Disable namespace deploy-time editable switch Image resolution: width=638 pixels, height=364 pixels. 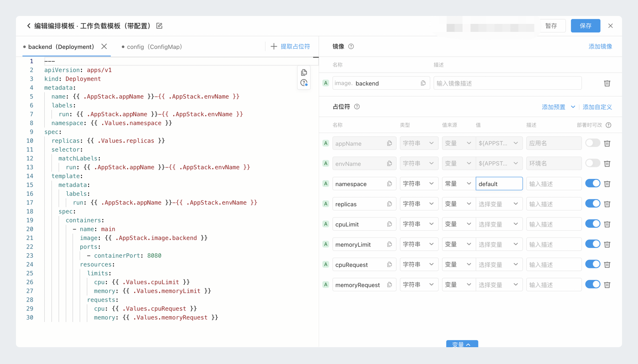(593, 183)
